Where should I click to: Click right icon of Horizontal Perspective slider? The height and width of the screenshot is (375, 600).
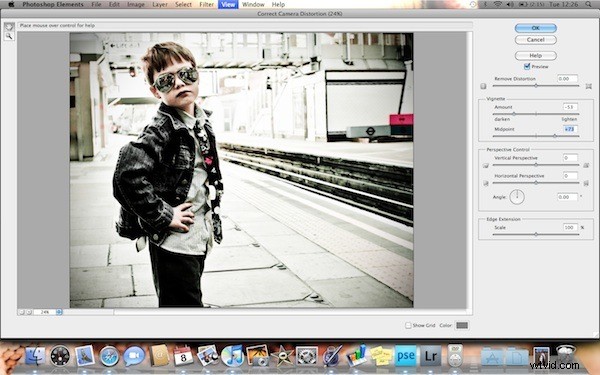(586, 183)
